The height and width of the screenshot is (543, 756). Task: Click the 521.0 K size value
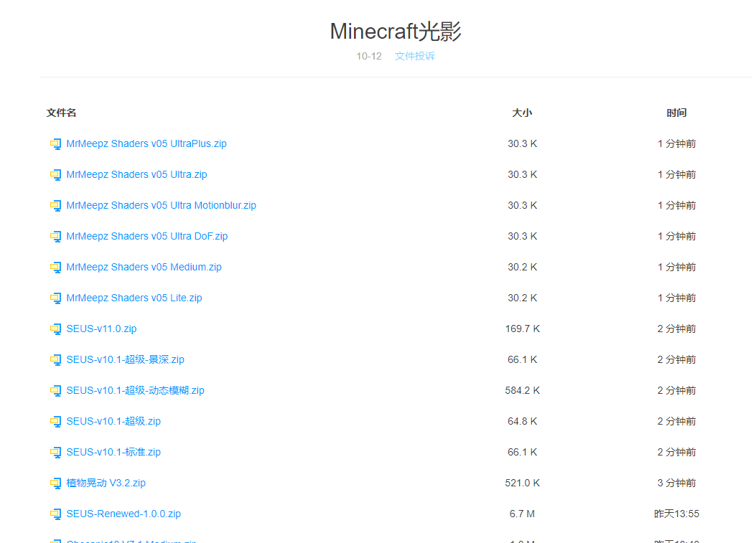click(x=523, y=483)
